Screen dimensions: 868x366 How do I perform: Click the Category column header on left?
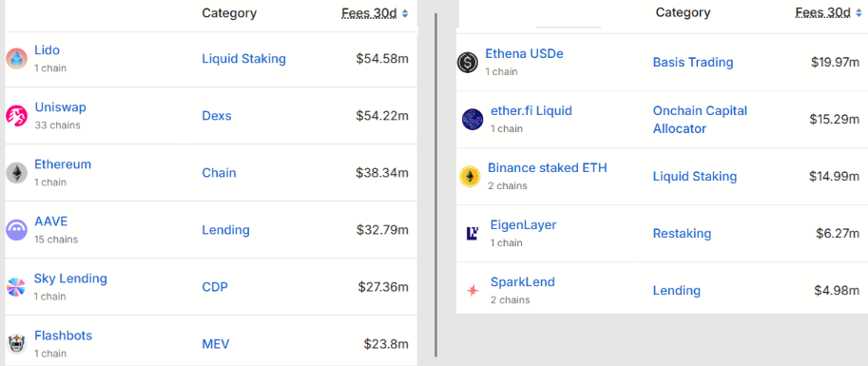click(229, 13)
